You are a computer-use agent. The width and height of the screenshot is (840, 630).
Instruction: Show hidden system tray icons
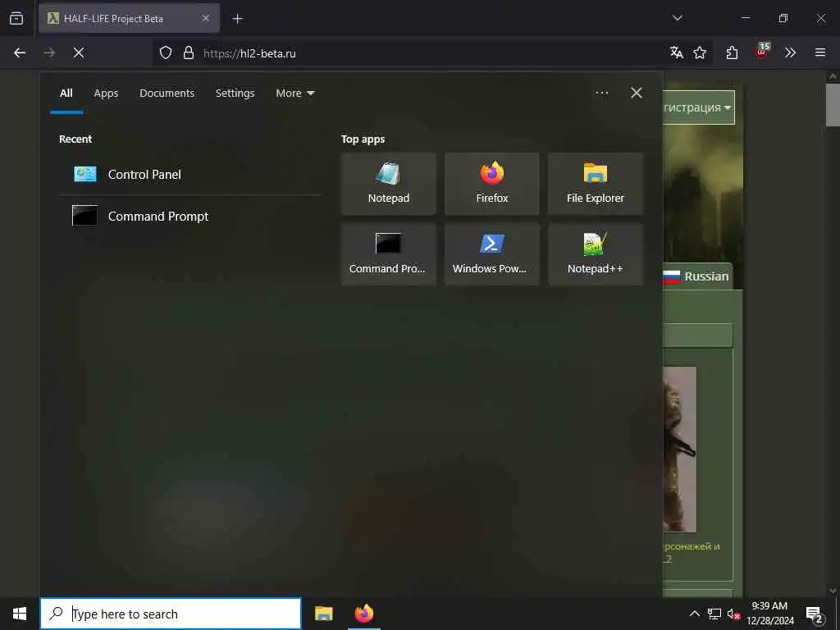click(x=694, y=614)
